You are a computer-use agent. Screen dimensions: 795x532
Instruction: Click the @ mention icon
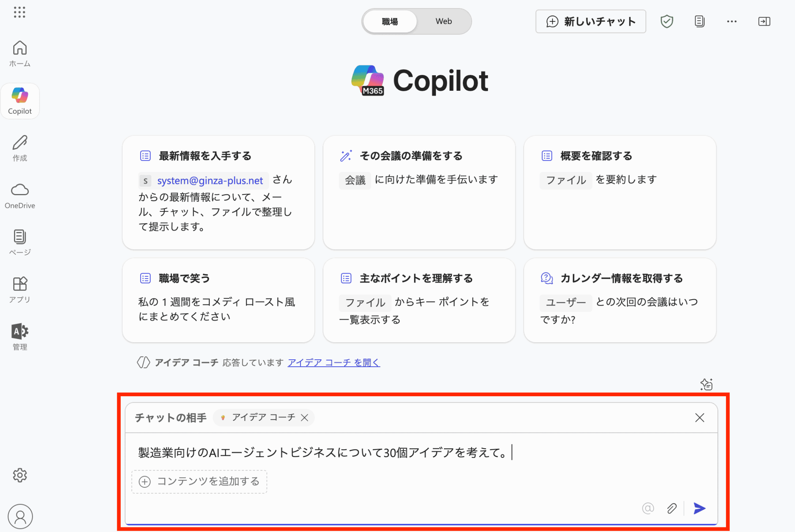point(648,508)
